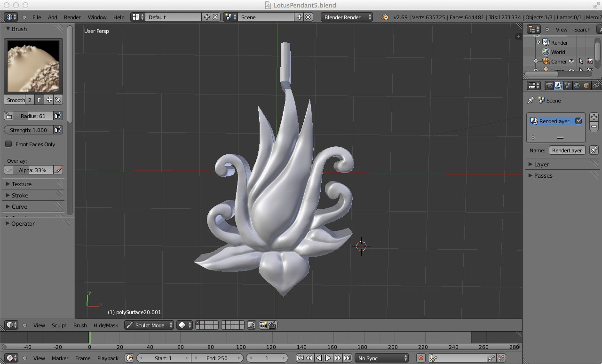Click play animation button
The width and height of the screenshot is (602, 364).
click(x=328, y=358)
